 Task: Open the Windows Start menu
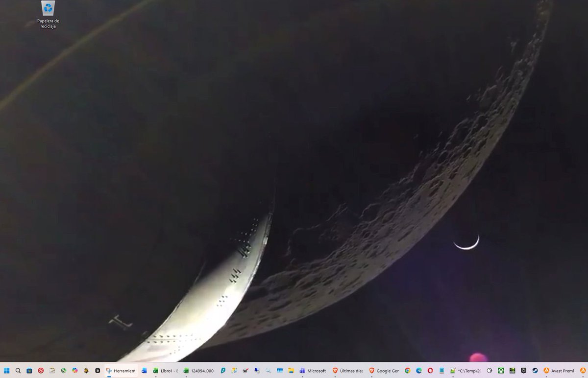click(7, 371)
